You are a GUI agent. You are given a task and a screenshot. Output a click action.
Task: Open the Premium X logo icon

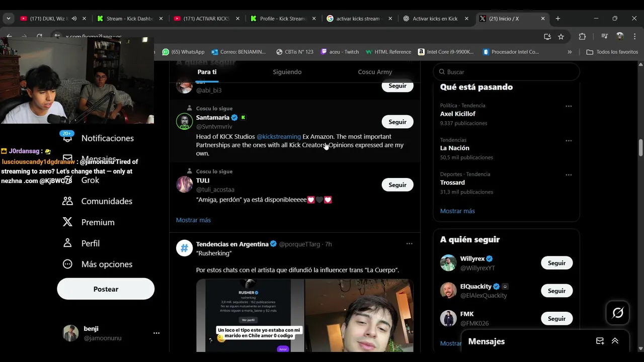point(67,222)
